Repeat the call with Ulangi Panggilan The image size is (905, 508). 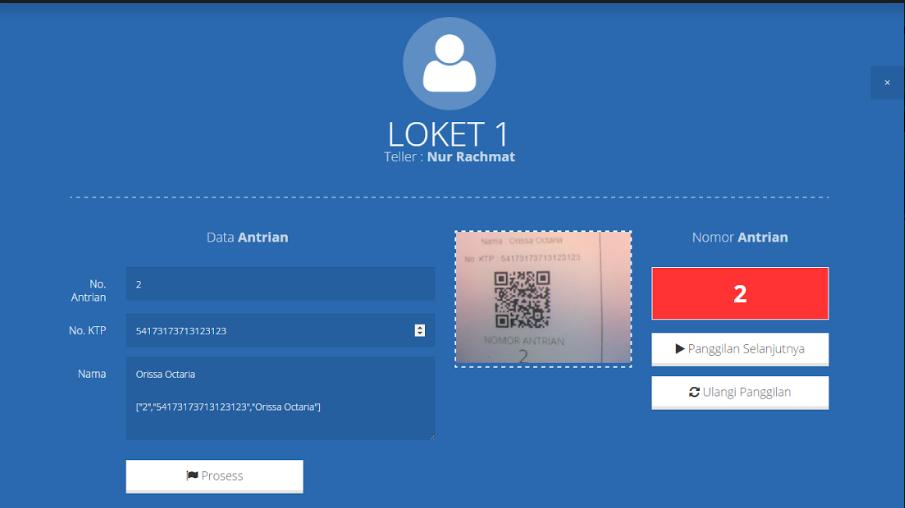(740, 393)
